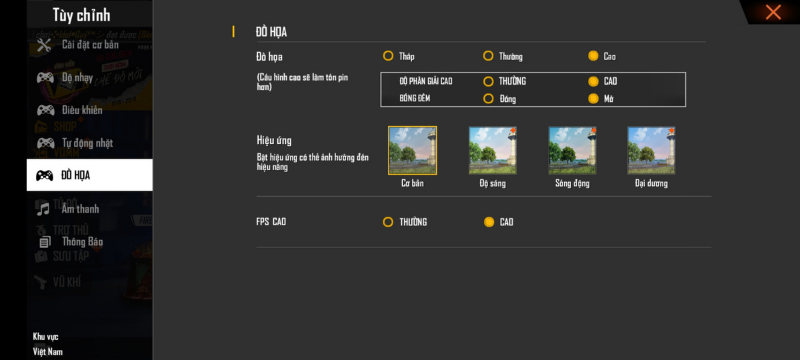Click the music note icon for Âm thanh
The image size is (800, 360).
coord(44,209)
